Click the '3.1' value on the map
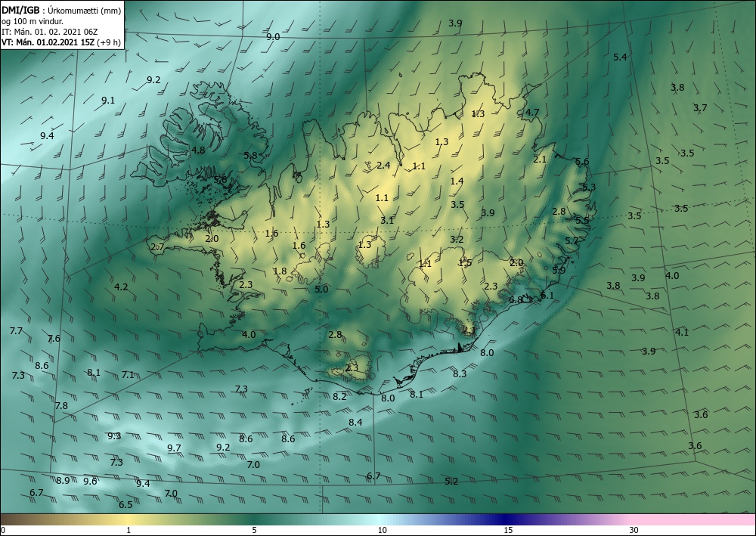Screen dimensions: 756x536 tap(387, 220)
